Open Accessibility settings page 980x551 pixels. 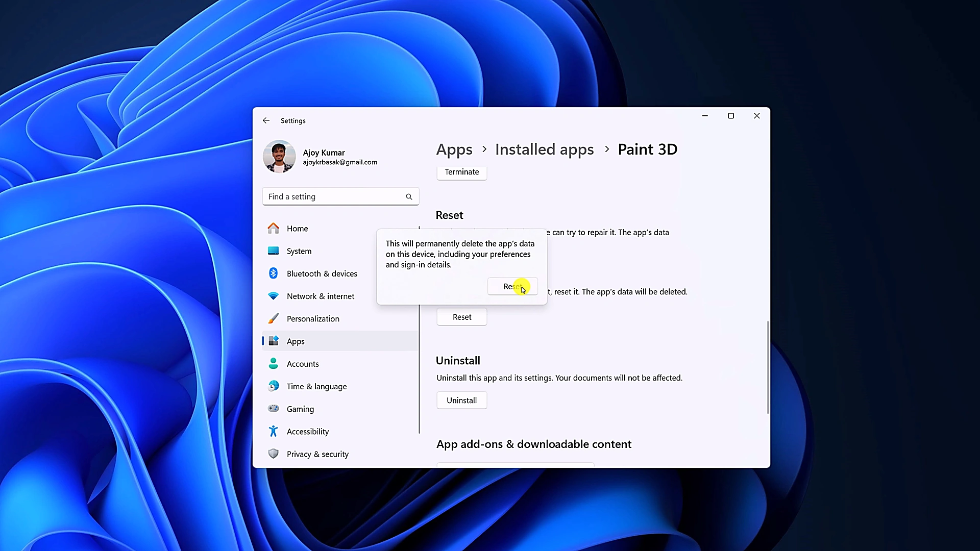click(340, 431)
